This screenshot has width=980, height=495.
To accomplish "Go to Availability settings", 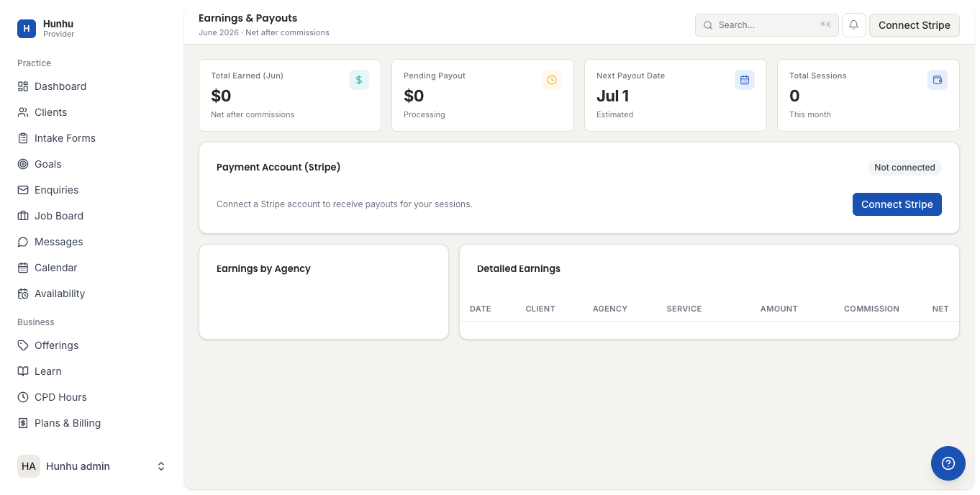I will 91,294.
